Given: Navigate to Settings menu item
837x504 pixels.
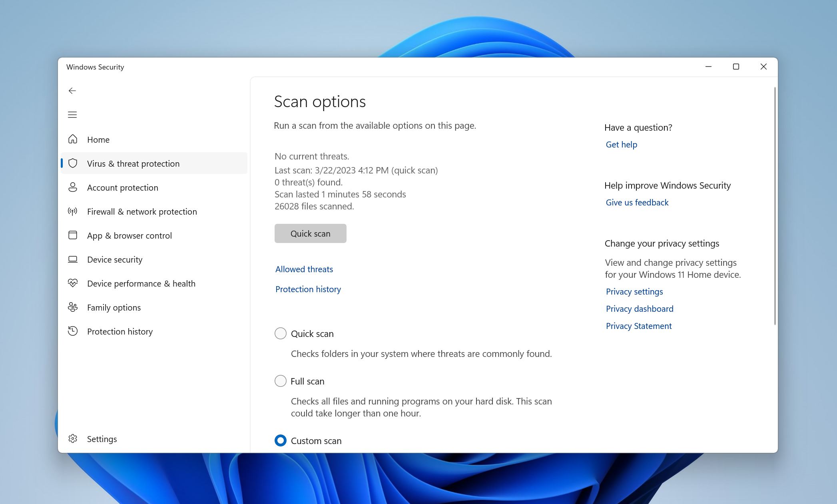Looking at the screenshot, I should (x=102, y=438).
